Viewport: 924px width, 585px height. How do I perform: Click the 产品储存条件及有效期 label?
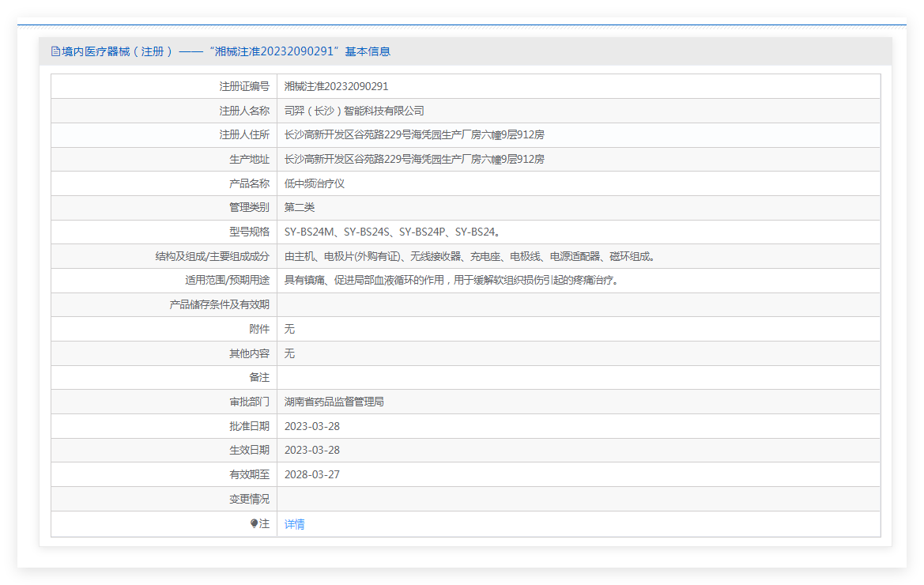coord(219,304)
